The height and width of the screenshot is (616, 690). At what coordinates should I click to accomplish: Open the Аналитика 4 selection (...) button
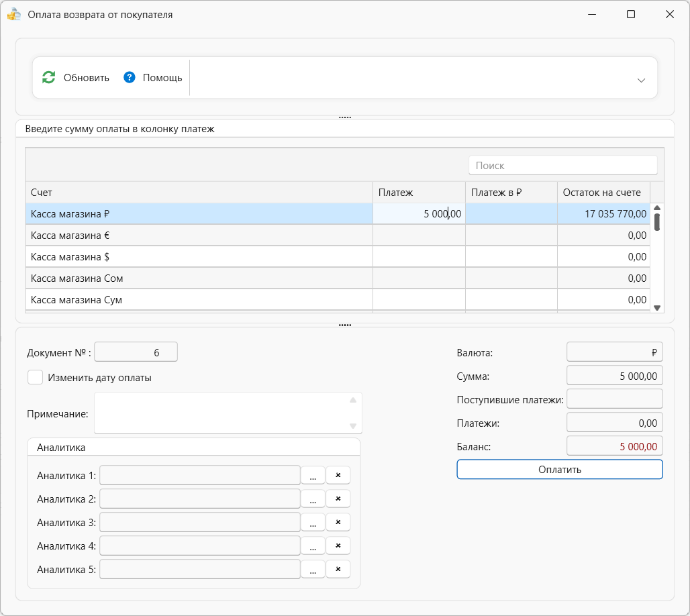[x=313, y=546]
